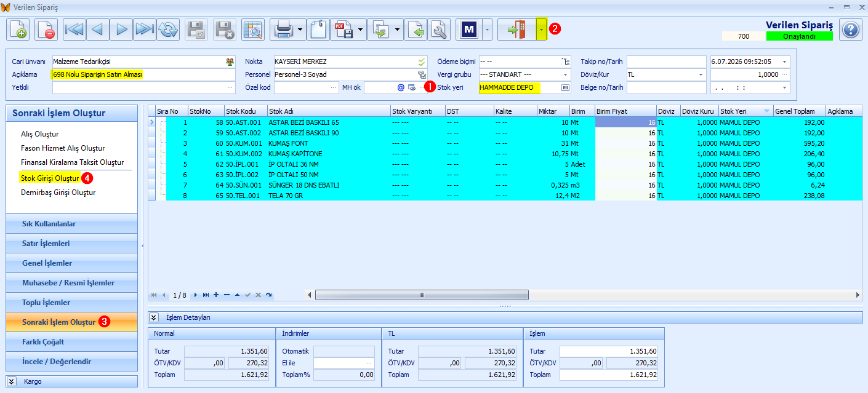The width and height of the screenshot is (868, 393).
Task: Click the blue M button in toolbar
Action: (469, 29)
